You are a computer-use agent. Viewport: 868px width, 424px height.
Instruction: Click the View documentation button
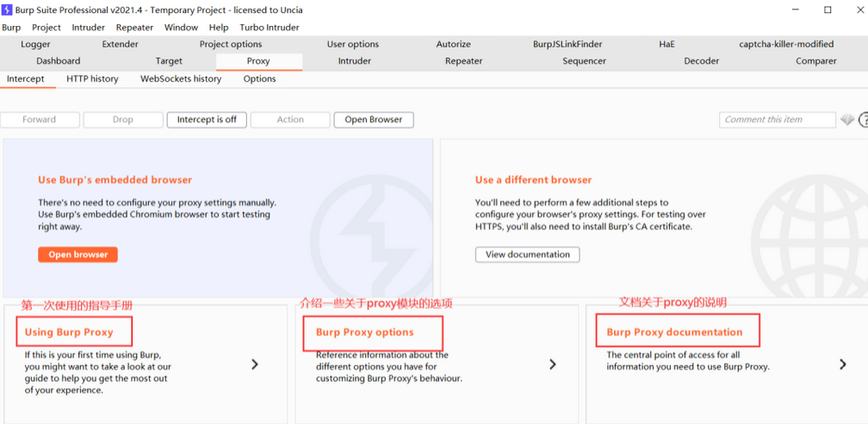[528, 254]
